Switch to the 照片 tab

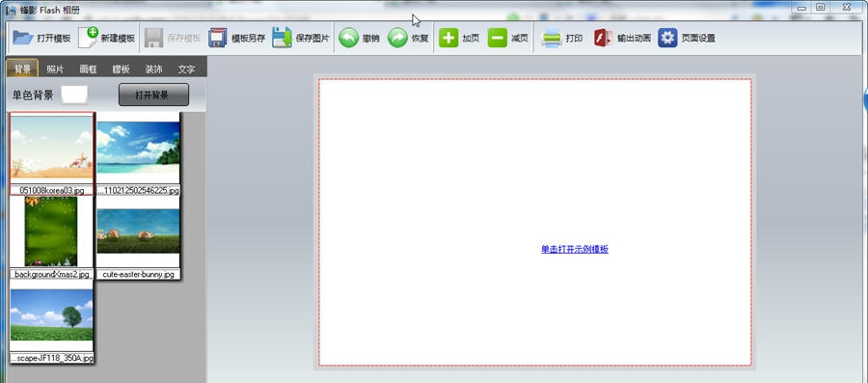pyautogui.click(x=55, y=69)
